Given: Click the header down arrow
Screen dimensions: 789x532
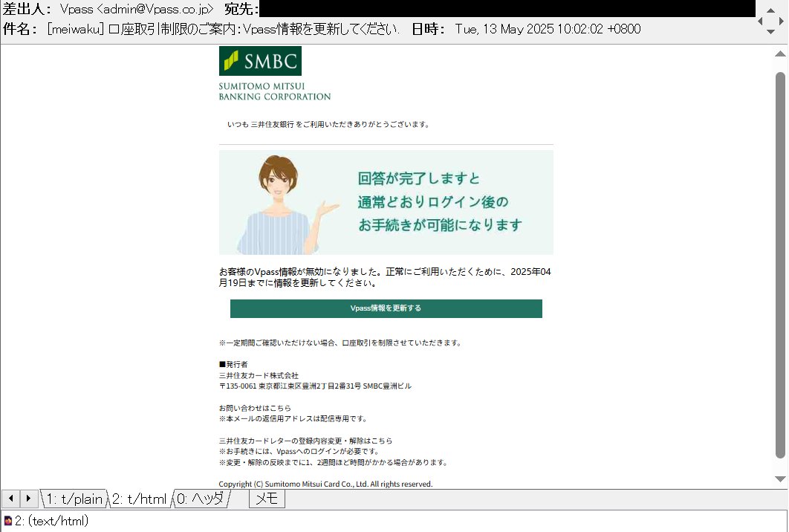Looking at the screenshot, I should pyautogui.click(x=770, y=32).
